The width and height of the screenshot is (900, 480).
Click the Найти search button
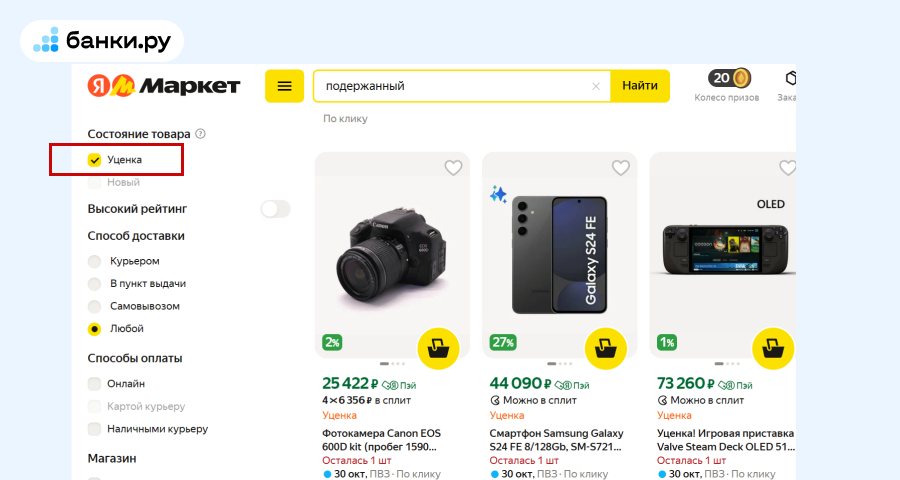tap(640, 86)
